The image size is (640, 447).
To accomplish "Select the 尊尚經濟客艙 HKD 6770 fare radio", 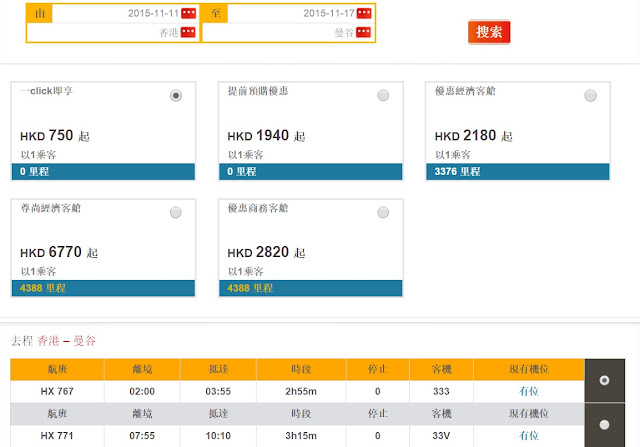I will pos(176,212).
